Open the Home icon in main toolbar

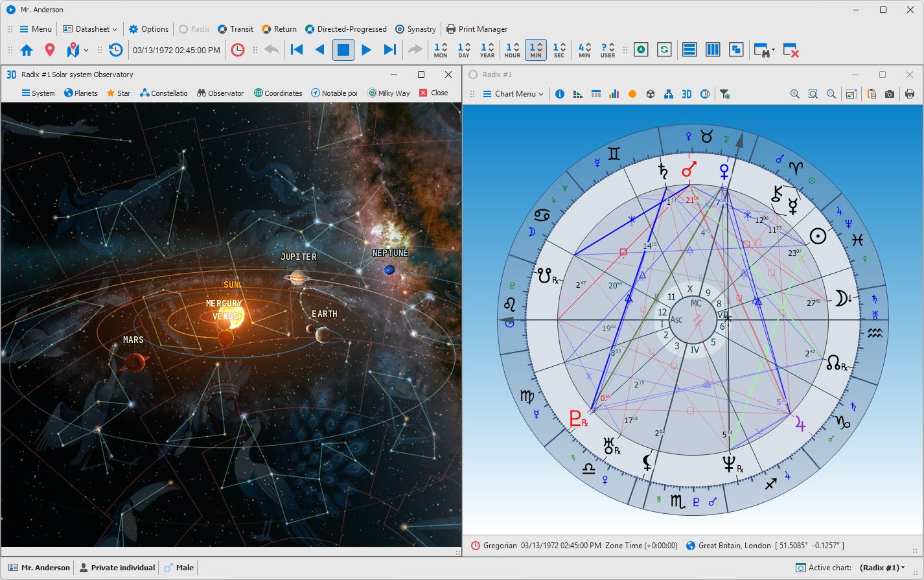point(27,50)
